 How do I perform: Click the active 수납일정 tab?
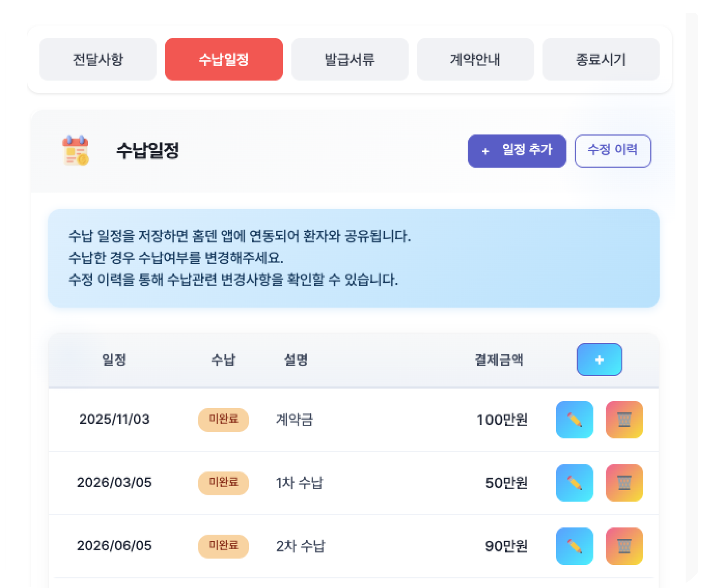224,59
